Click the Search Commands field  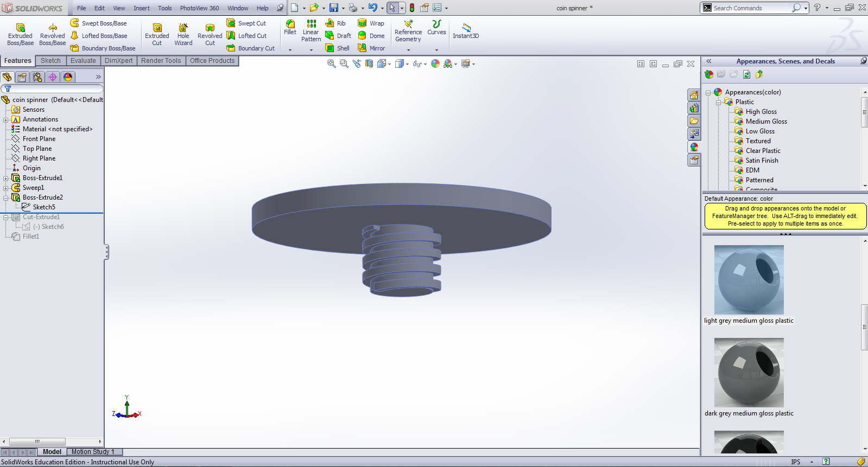point(750,8)
